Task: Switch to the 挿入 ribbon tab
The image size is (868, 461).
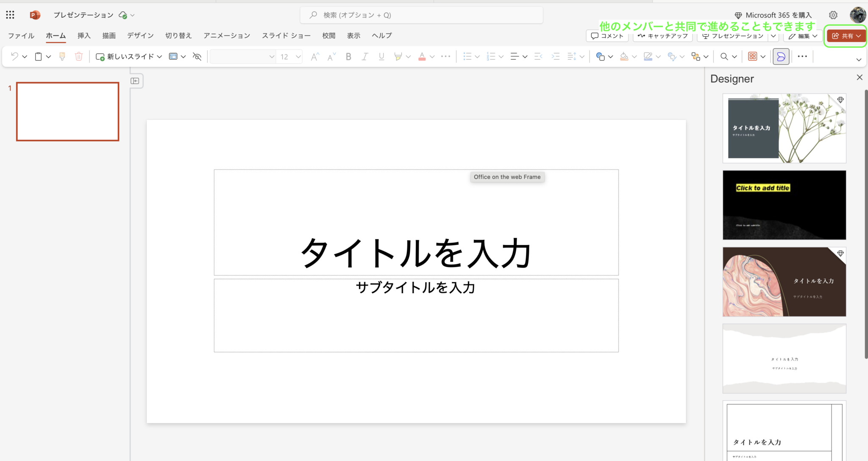Action: [83, 36]
